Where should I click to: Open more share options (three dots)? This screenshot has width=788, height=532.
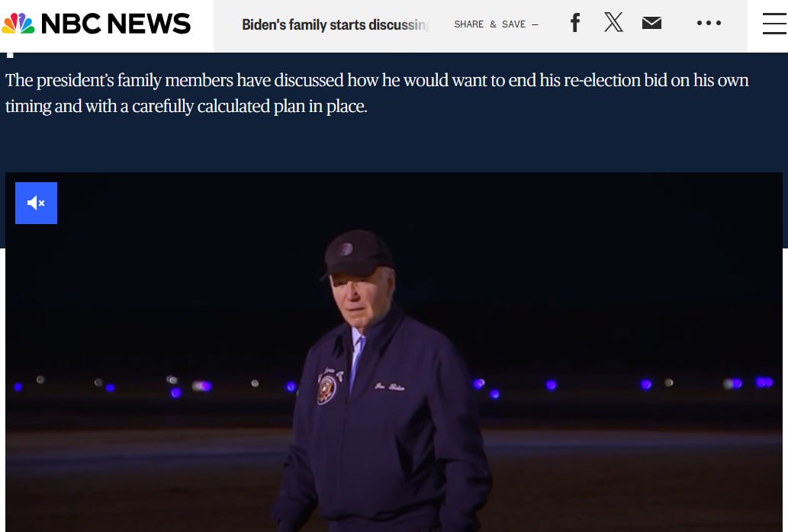point(709,23)
